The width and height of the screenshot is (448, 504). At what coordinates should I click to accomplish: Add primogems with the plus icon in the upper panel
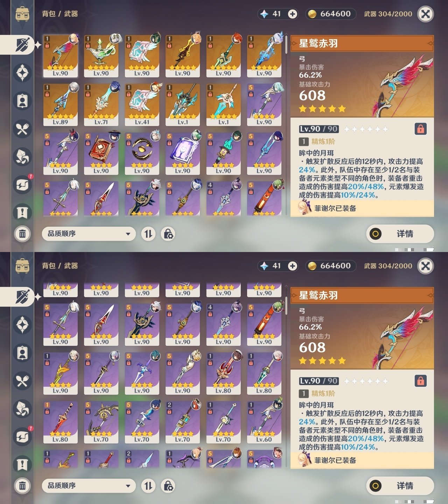coord(292,14)
